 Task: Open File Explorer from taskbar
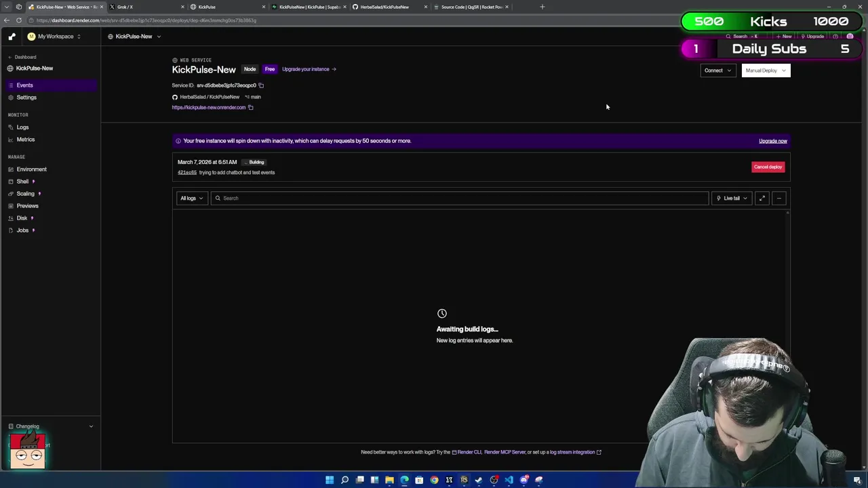(389, 480)
